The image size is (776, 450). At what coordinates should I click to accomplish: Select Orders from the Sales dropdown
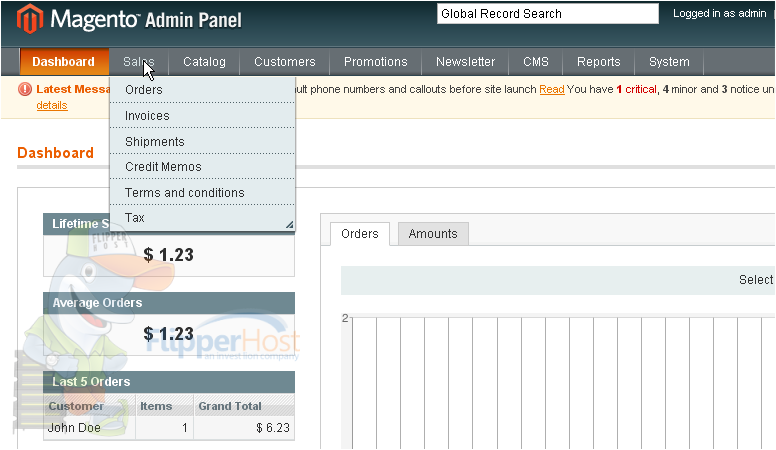click(x=202, y=90)
